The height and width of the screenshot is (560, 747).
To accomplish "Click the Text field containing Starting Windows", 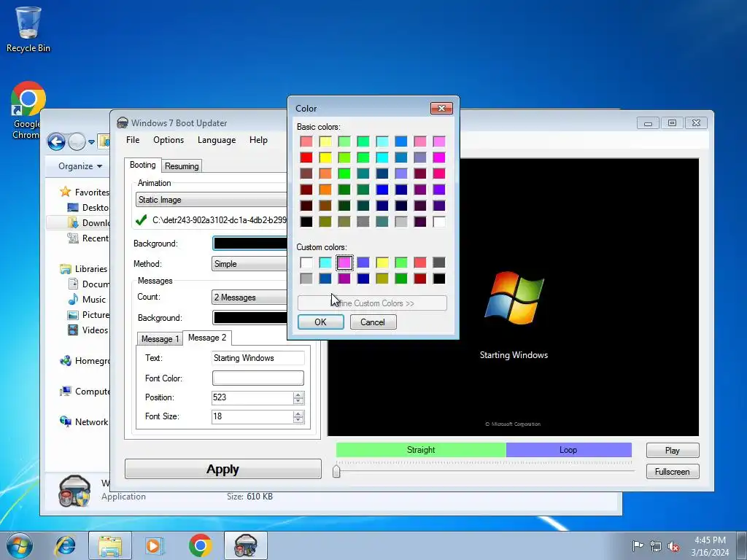I will point(258,358).
